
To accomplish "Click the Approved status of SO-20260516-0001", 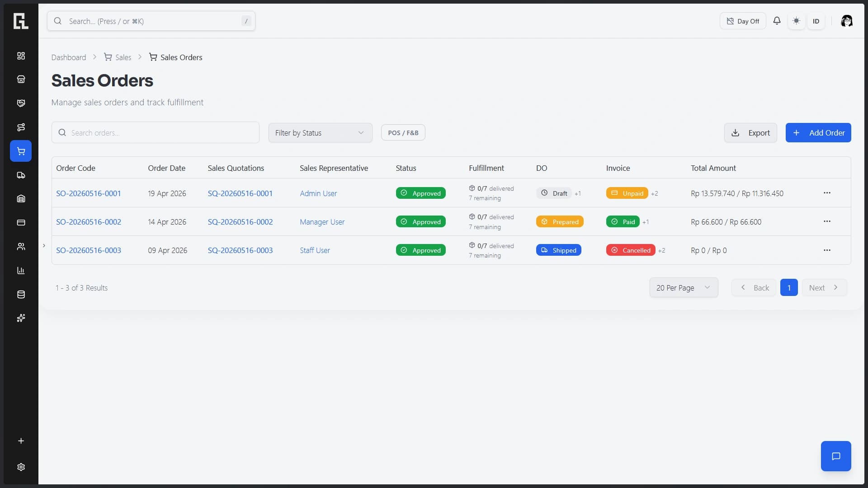I will pos(421,193).
